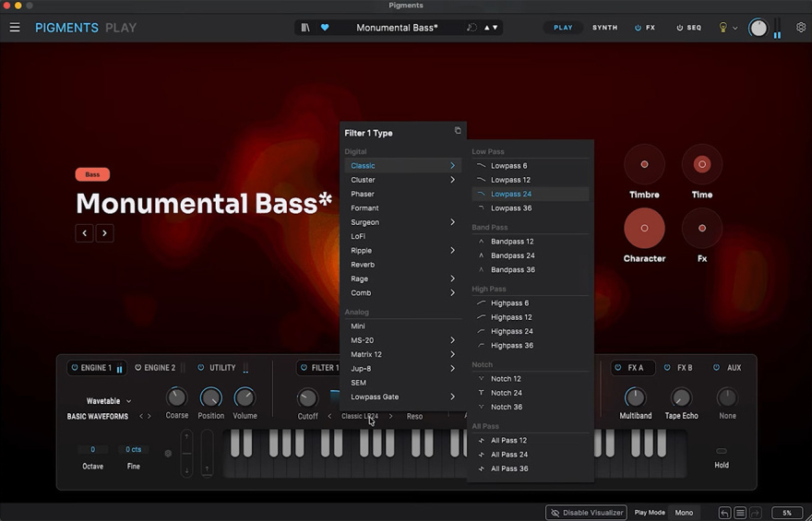This screenshot has height=521, width=812.
Task: Click the Fx macro circle
Action: coord(701,228)
